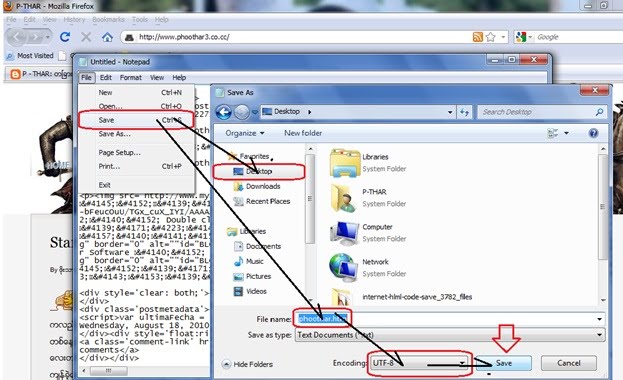Open the Organize dropdown menu
This screenshot has width=623, height=380.
pyautogui.click(x=245, y=133)
